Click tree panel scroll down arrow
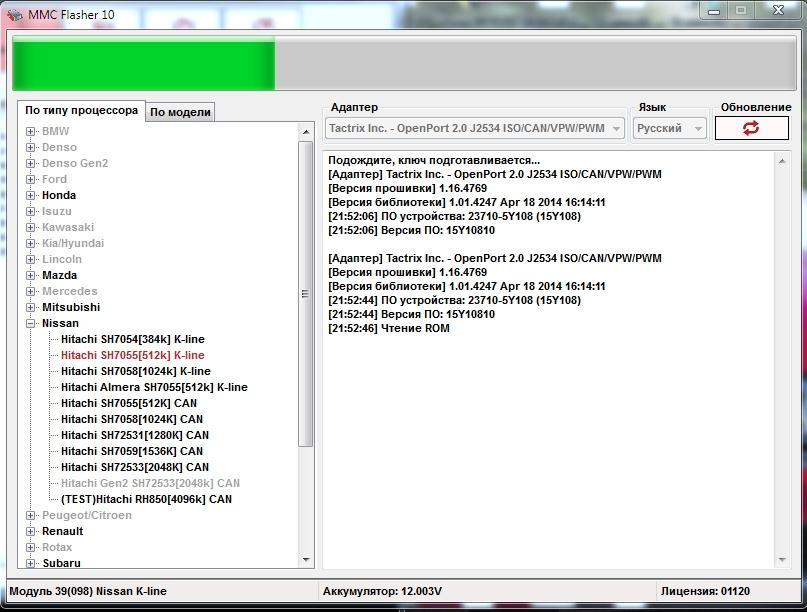 click(306, 559)
